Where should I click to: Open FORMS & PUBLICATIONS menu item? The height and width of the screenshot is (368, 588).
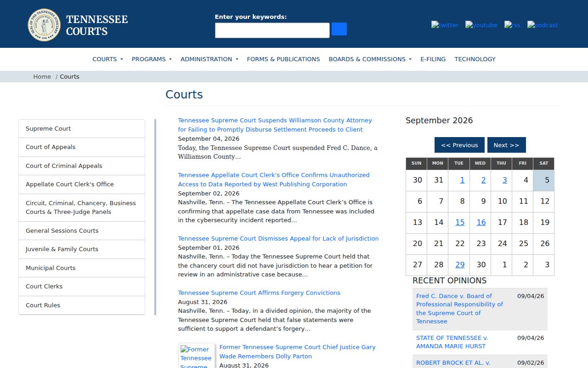(x=283, y=59)
